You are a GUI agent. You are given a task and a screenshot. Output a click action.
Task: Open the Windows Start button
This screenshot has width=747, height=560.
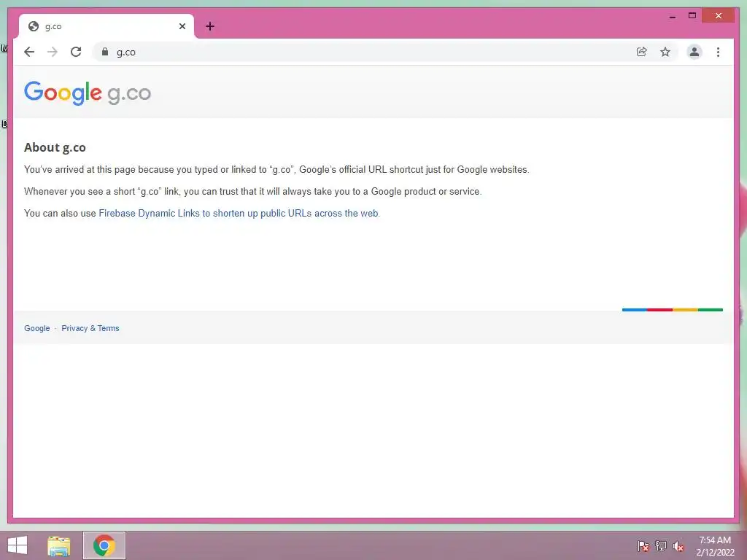(x=18, y=545)
